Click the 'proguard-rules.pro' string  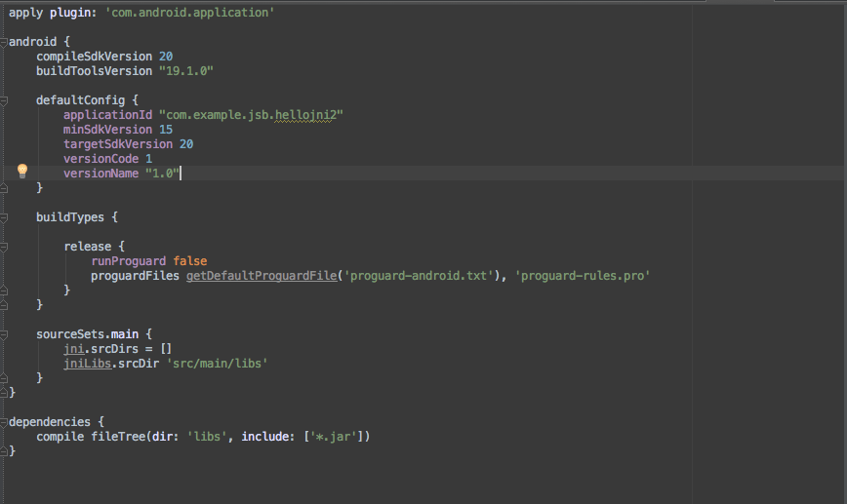click(583, 276)
